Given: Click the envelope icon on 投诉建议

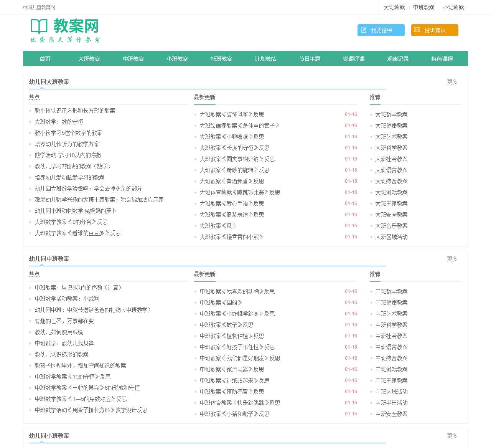Looking at the screenshot, I should pyautogui.click(x=417, y=30).
